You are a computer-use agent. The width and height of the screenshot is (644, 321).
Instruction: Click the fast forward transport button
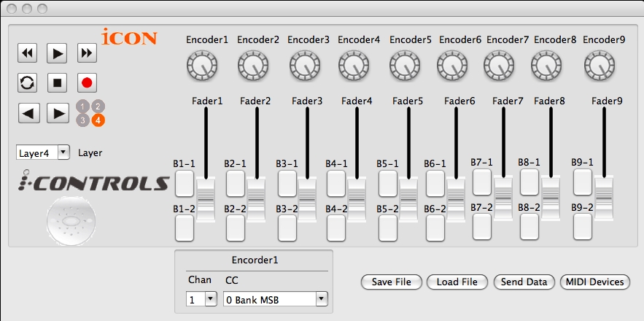[x=87, y=53]
